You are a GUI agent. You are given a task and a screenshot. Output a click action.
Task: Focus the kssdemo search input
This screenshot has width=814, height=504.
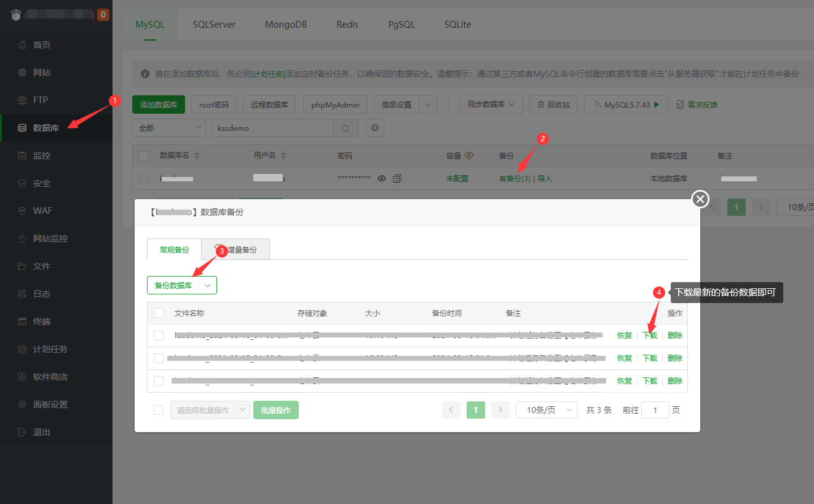coord(272,128)
